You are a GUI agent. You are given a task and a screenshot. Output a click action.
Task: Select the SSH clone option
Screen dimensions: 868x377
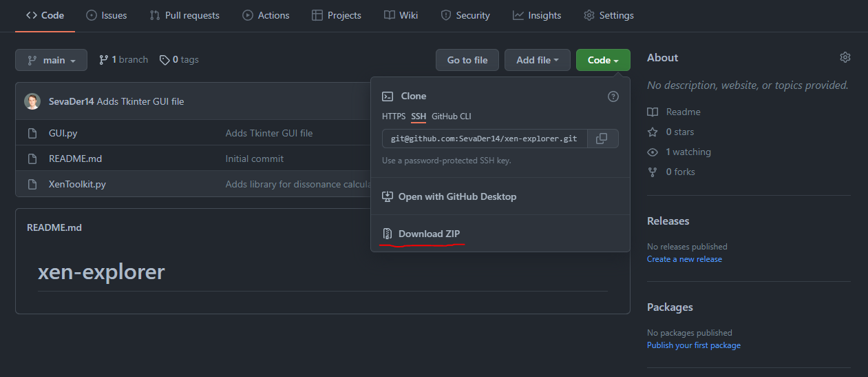pos(419,116)
